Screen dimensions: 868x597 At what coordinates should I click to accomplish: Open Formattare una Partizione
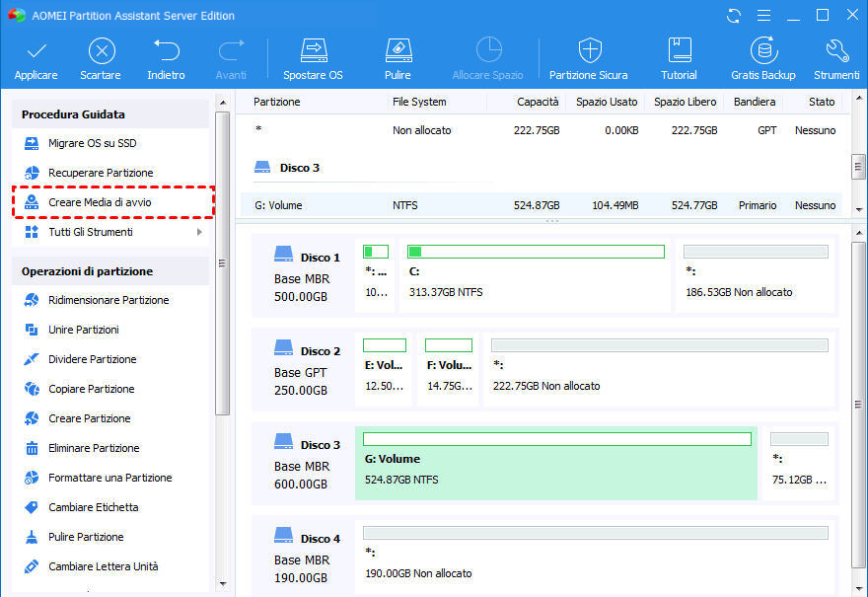(109, 478)
